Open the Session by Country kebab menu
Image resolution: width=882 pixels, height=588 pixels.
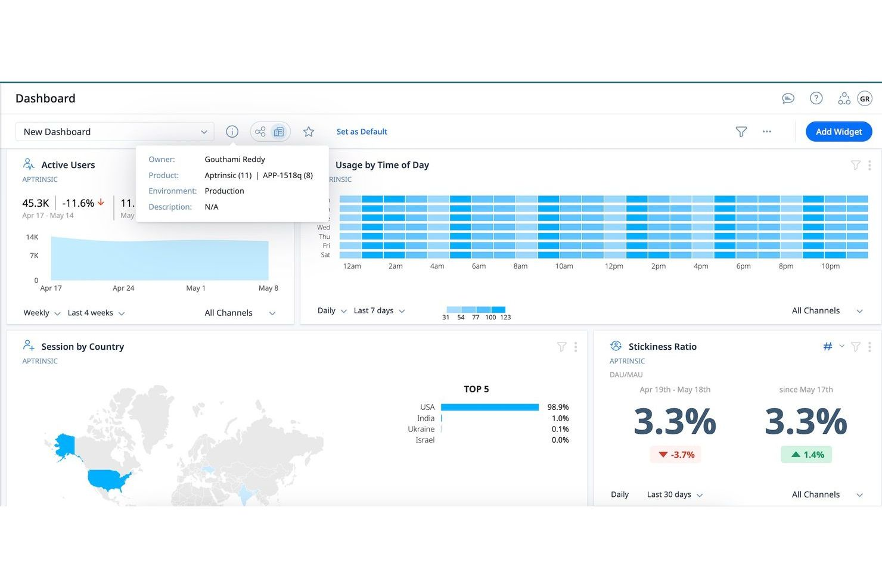tap(576, 346)
